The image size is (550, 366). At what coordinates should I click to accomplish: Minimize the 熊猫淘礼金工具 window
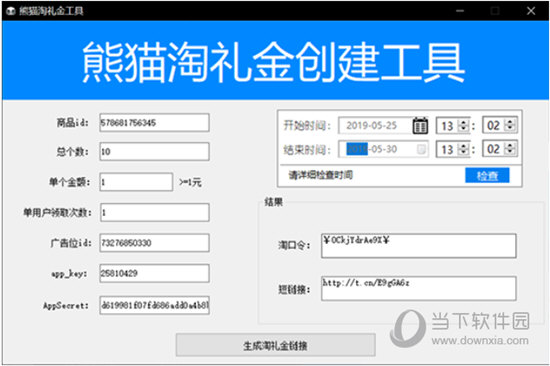[460, 11]
